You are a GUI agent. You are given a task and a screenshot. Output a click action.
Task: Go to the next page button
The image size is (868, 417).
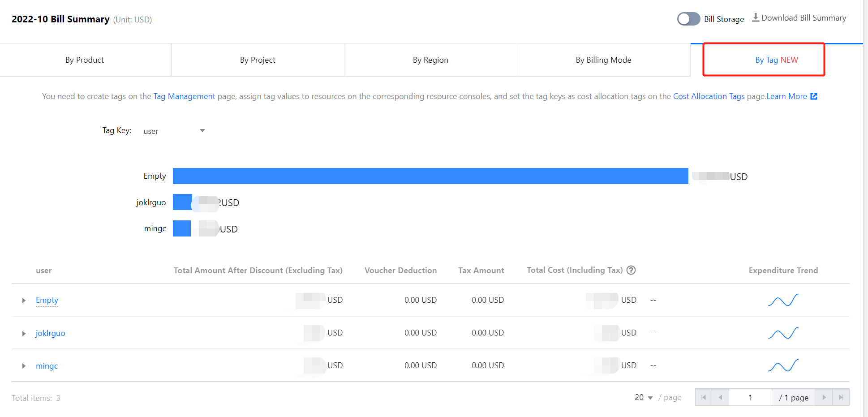click(x=824, y=397)
